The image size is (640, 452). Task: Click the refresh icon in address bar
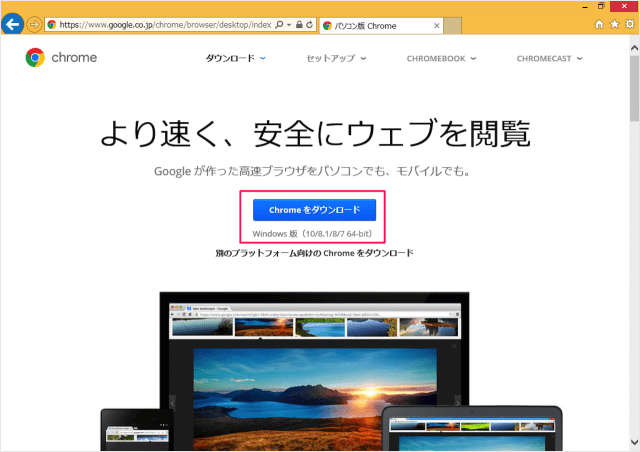311,23
